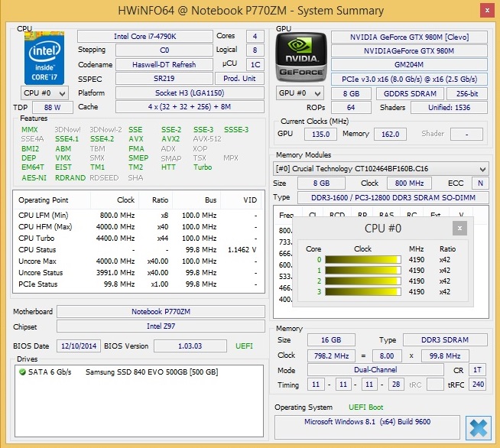
Task: Click the Core 1 clock bar
Action: 363,271
